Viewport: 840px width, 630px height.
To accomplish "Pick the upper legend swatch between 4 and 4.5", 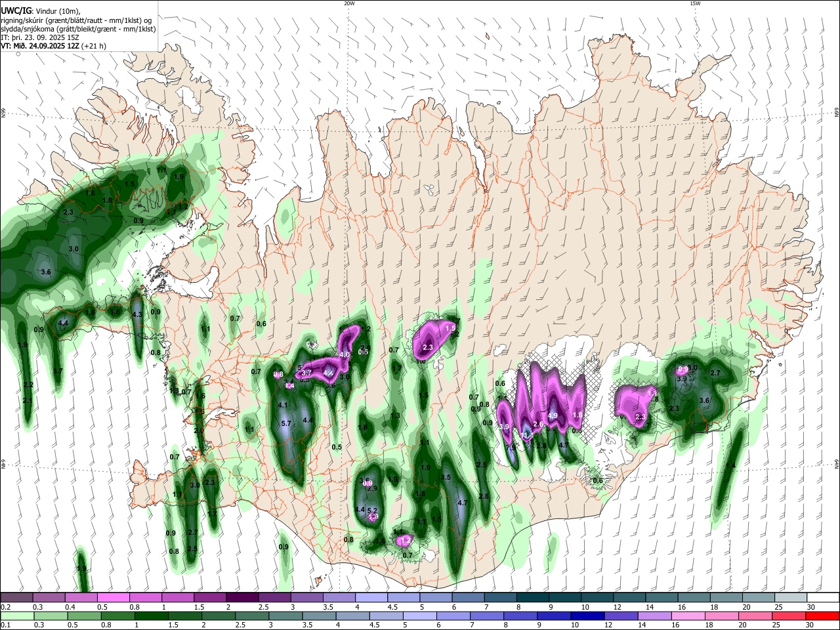I will pyautogui.click(x=370, y=597).
